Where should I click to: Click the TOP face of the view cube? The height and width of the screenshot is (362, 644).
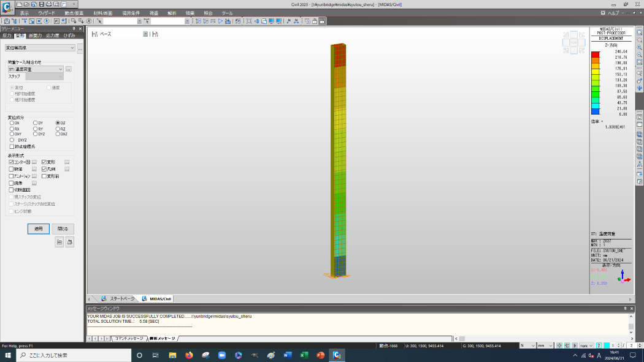tap(573, 42)
